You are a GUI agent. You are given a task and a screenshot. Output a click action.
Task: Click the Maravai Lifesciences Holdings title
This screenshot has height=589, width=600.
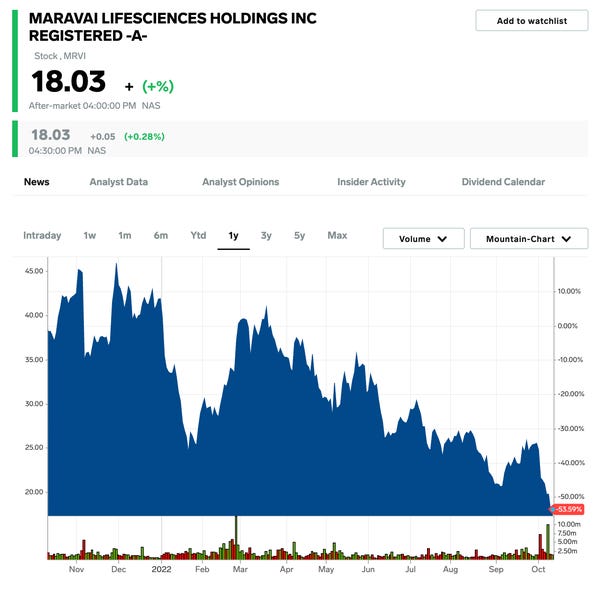(173, 27)
